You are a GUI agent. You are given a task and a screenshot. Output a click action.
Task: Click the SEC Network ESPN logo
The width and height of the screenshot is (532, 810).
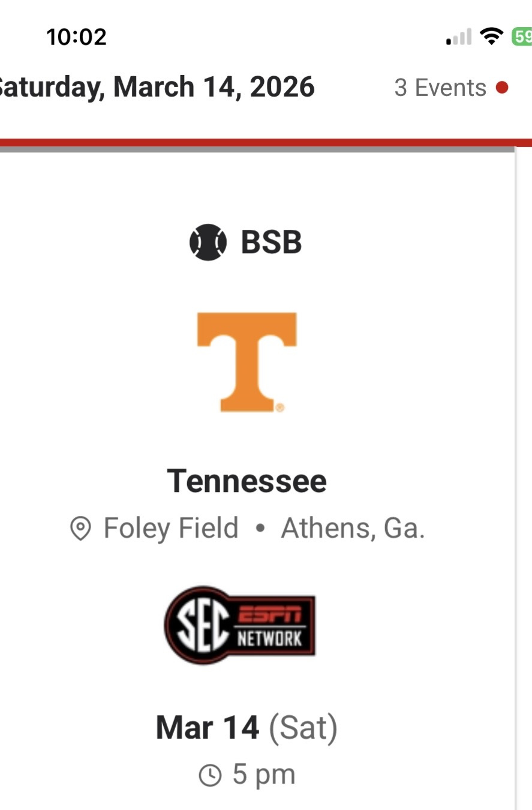pyautogui.click(x=240, y=625)
